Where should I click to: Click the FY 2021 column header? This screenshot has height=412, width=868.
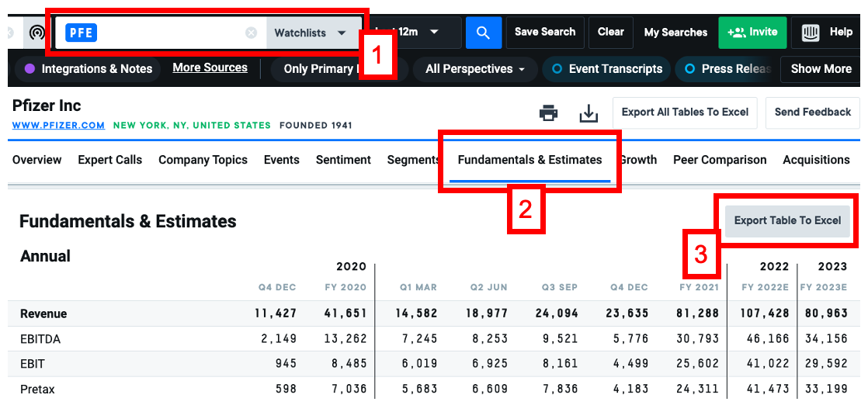click(x=700, y=288)
